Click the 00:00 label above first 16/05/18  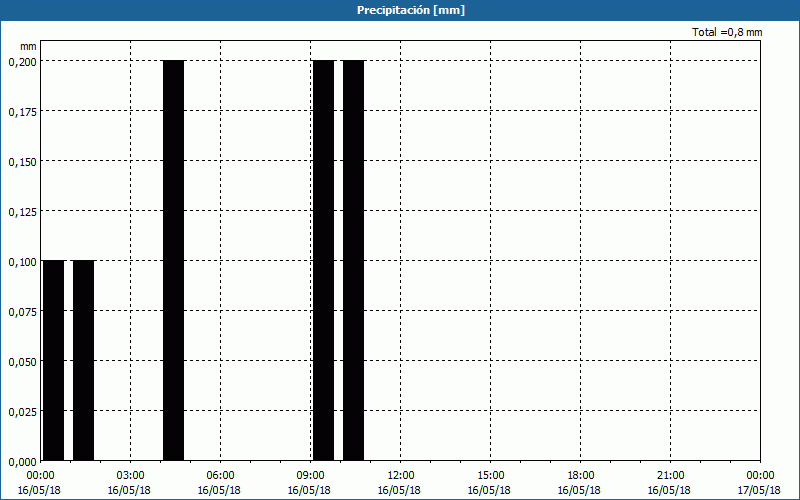point(40,476)
